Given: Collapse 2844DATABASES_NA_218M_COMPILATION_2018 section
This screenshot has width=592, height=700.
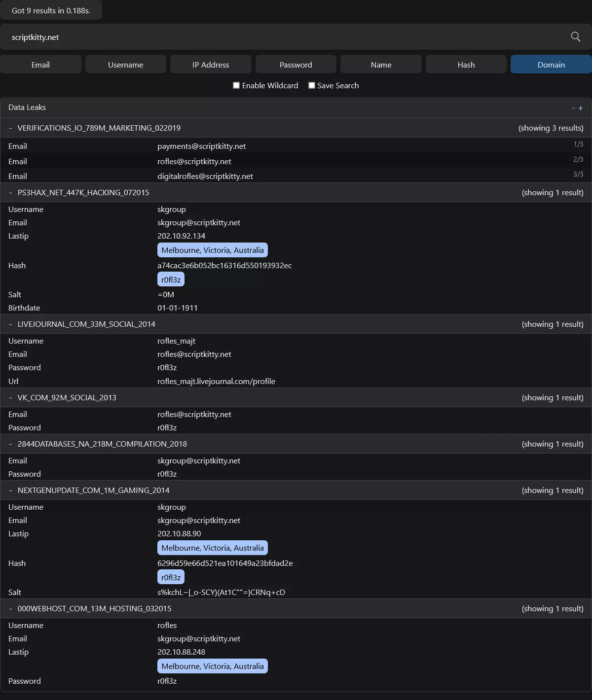Looking at the screenshot, I should coord(10,444).
